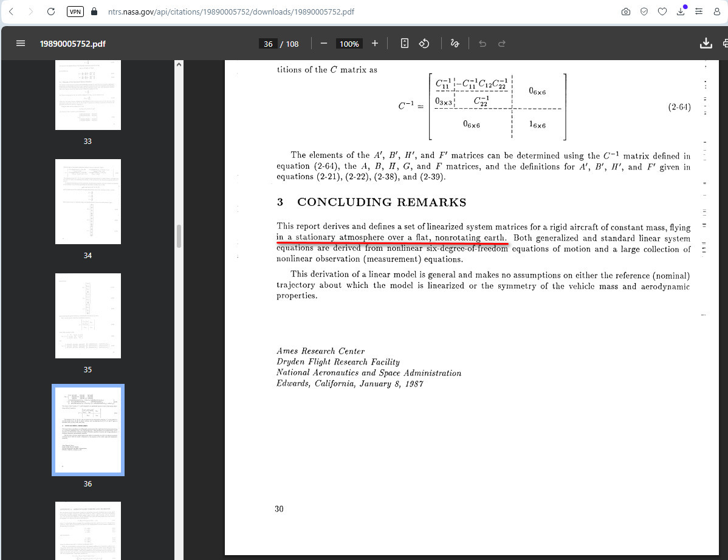Click the printed page number 30
Viewport: 728px width, 560px height.
[279, 509]
